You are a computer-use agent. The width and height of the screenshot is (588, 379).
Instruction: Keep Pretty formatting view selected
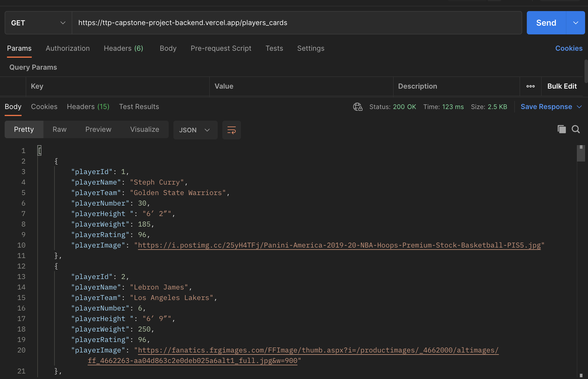[x=24, y=129]
